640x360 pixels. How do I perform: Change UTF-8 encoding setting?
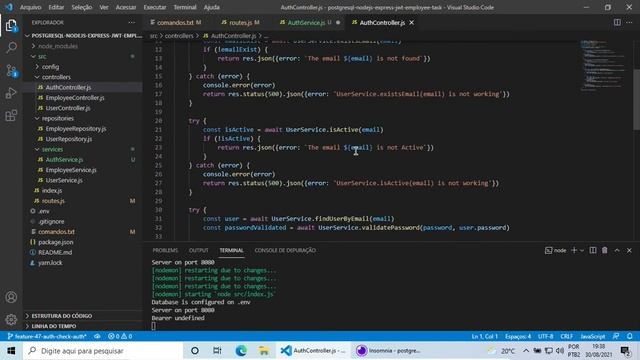(x=545, y=336)
